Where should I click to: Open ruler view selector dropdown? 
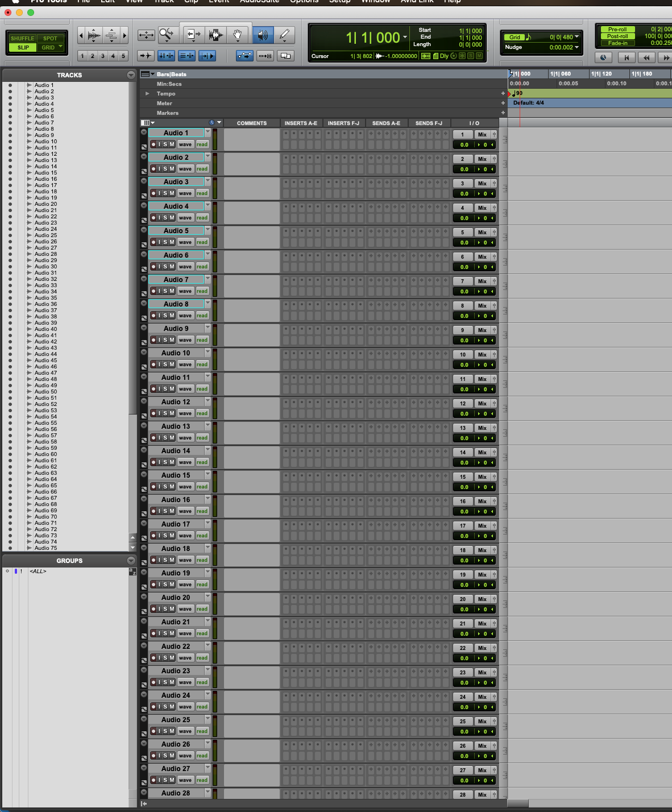click(148, 74)
